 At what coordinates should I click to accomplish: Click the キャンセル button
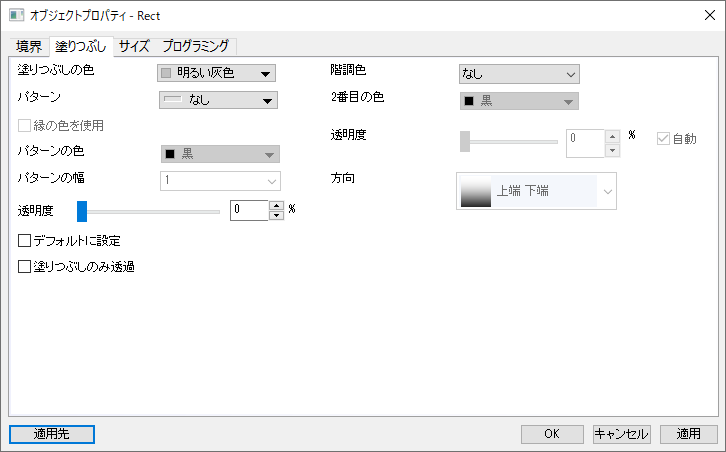[621, 434]
